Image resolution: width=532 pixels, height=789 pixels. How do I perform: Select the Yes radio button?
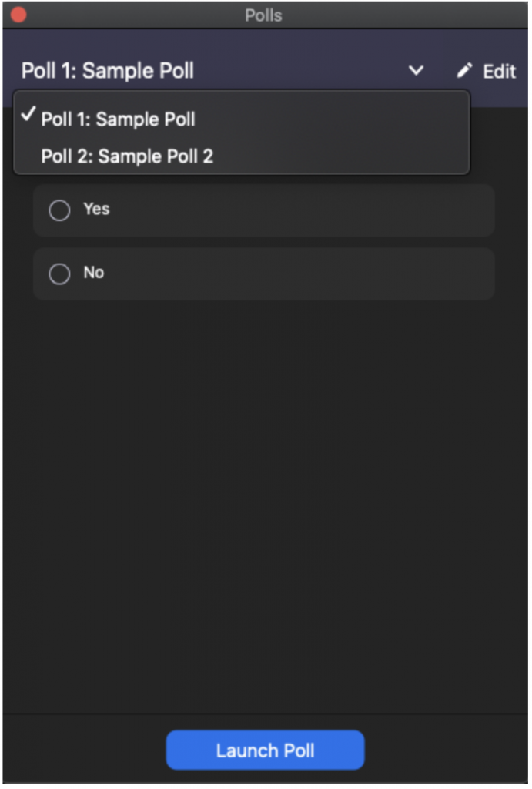pyautogui.click(x=60, y=209)
